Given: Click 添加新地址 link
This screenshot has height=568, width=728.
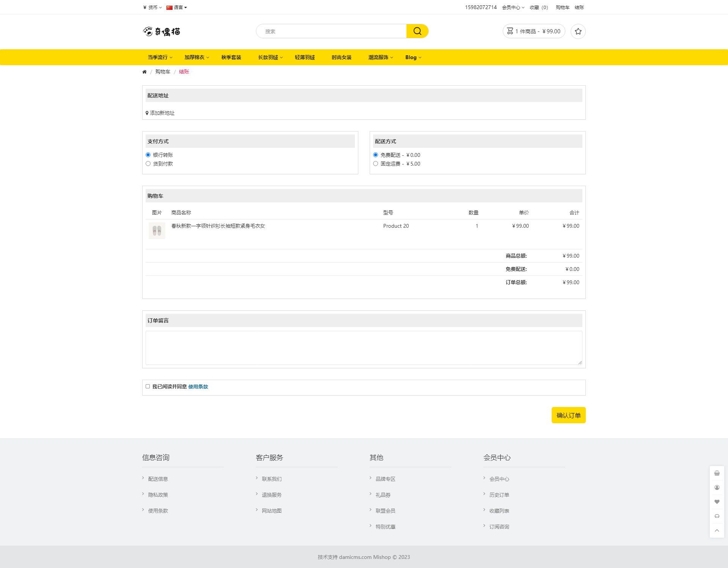Looking at the screenshot, I should coord(160,113).
